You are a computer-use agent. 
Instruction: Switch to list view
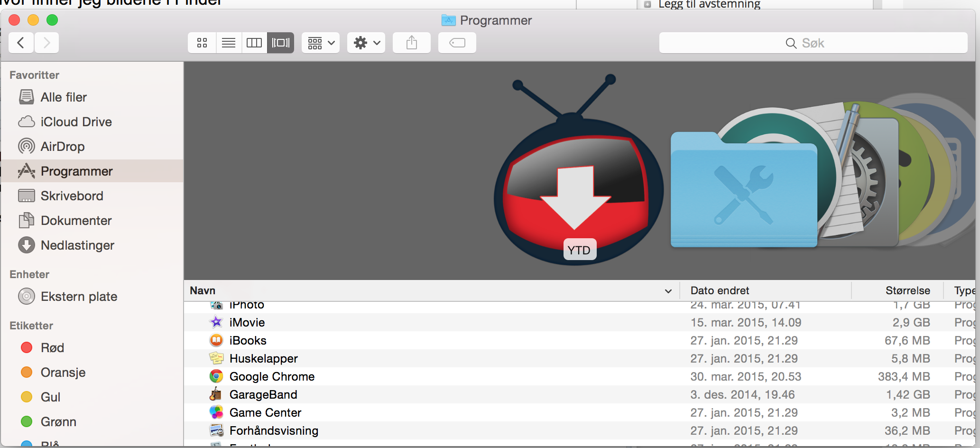tap(229, 43)
